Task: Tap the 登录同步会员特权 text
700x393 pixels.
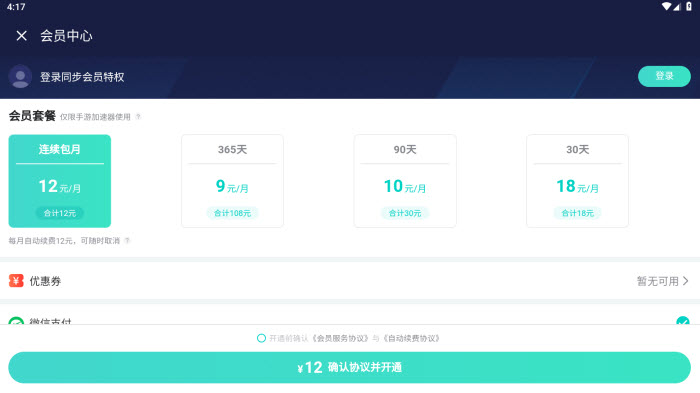Action: coord(82,77)
